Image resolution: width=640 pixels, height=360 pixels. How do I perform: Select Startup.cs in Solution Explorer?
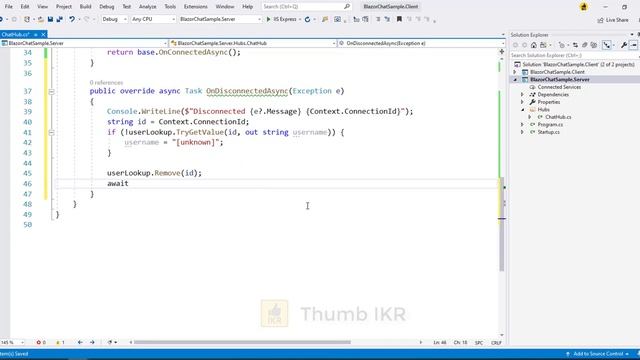coord(548,132)
